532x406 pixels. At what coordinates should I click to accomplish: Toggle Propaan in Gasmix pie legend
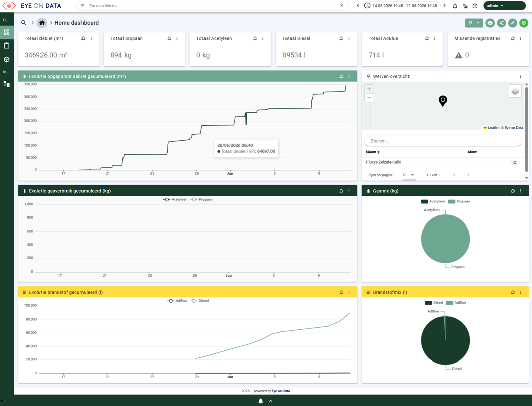point(459,201)
